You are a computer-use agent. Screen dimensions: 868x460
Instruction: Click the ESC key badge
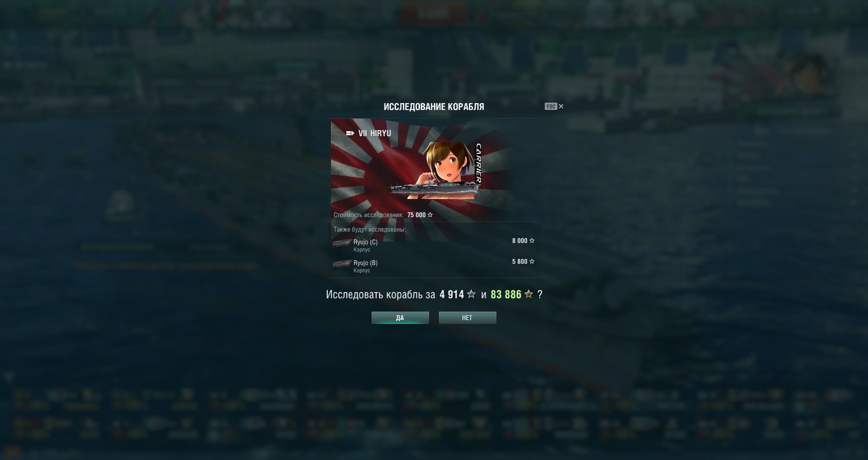(x=551, y=106)
